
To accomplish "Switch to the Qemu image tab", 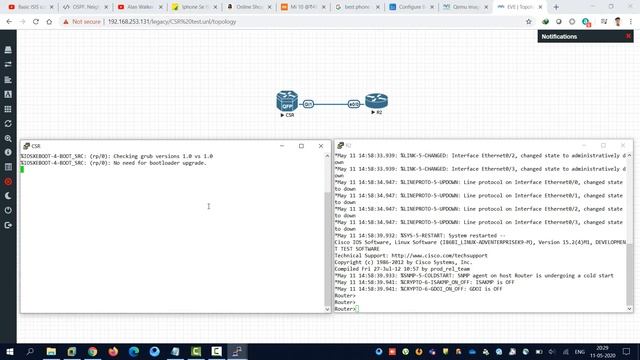I will tap(466, 7).
